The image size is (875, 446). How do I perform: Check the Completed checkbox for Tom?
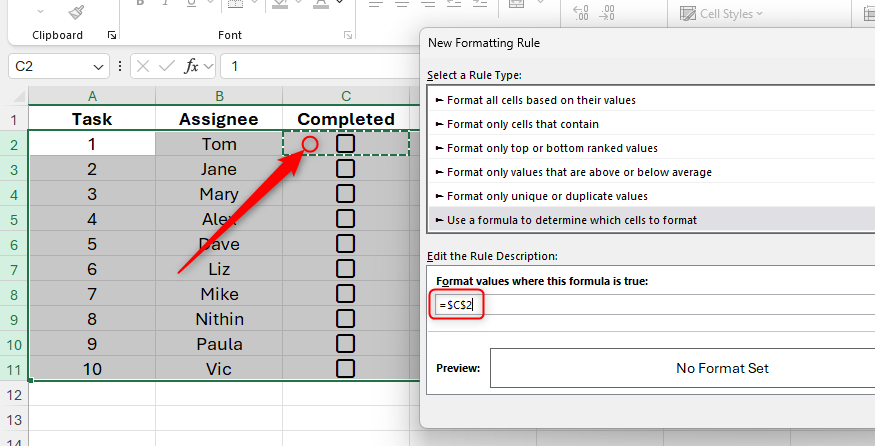[346, 144]
